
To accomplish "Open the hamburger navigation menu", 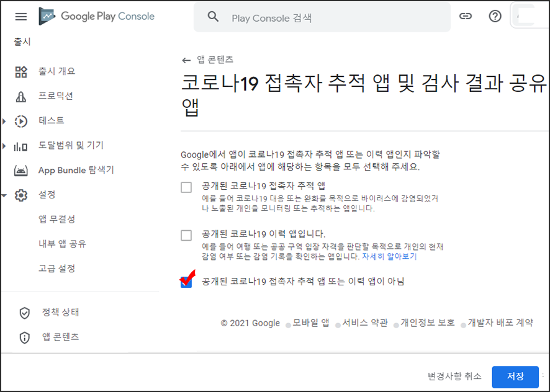I will click(21, 17).
